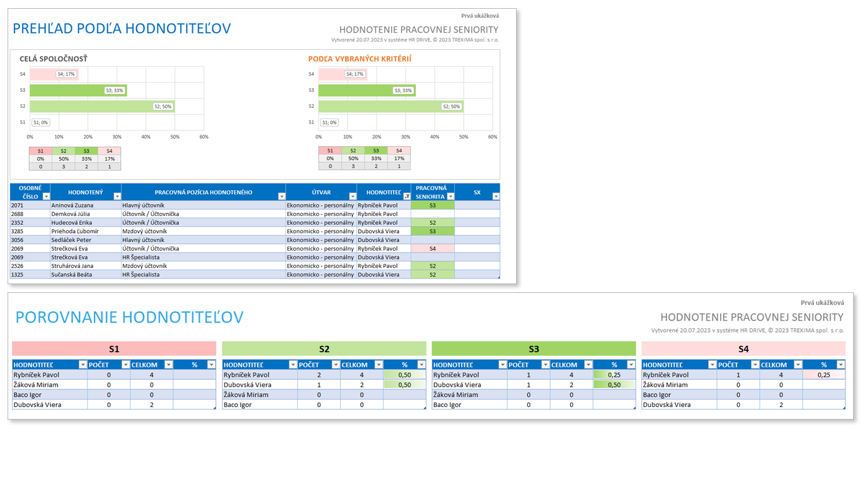860x504 pixels.
Task: Click the pink S1 header banner
Action: point(114,349)
